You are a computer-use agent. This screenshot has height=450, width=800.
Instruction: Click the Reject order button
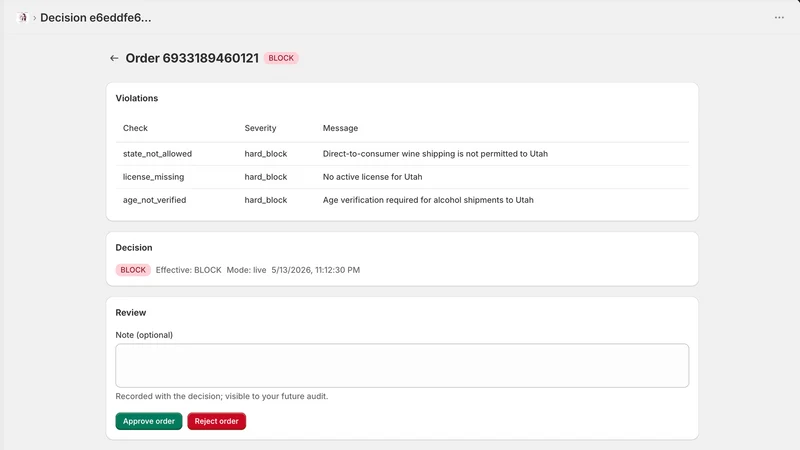(216, 421)
